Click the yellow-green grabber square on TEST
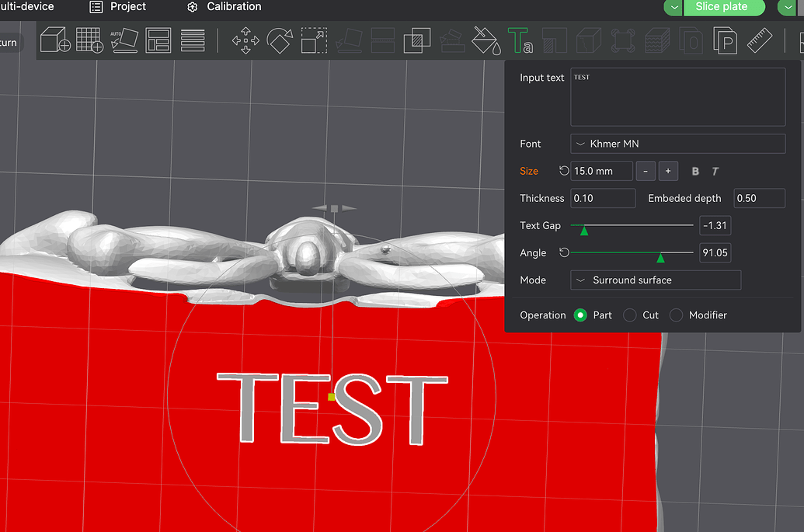 [331, 397]
